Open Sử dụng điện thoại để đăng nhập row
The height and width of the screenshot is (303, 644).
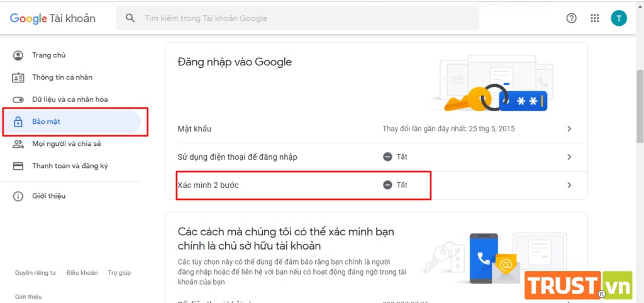[x=376, y=157]
